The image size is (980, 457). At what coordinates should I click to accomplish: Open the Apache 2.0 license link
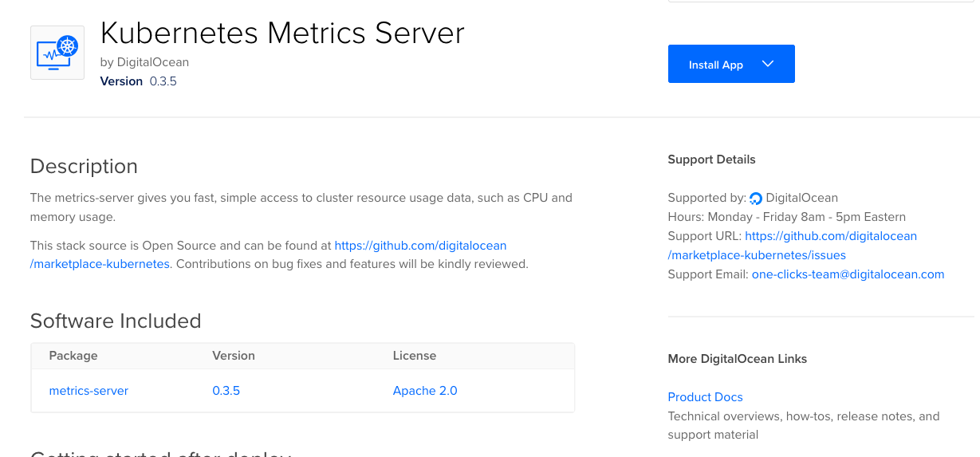pos(425,391)
